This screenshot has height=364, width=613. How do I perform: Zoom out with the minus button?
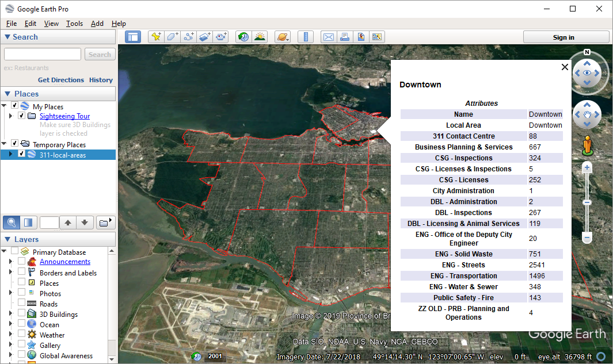pyautogui.click(x=587, y=237)
